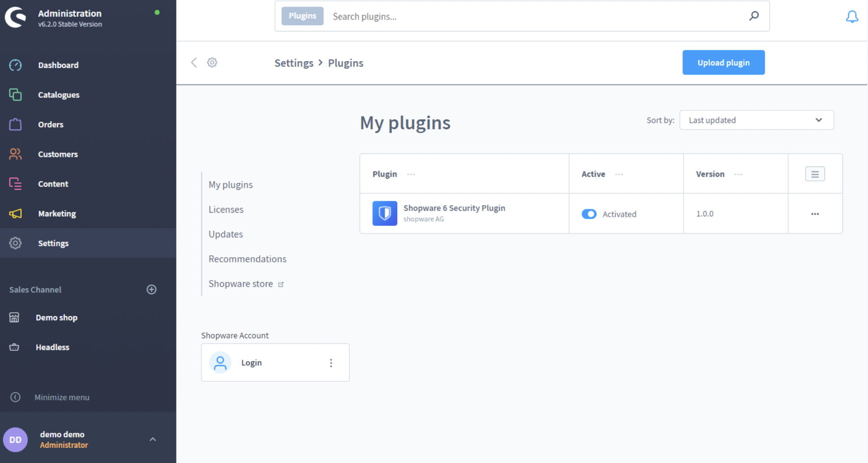Open the Sort by dropdown
Screen dimensions: 868x463
click(x=756, y=120)
